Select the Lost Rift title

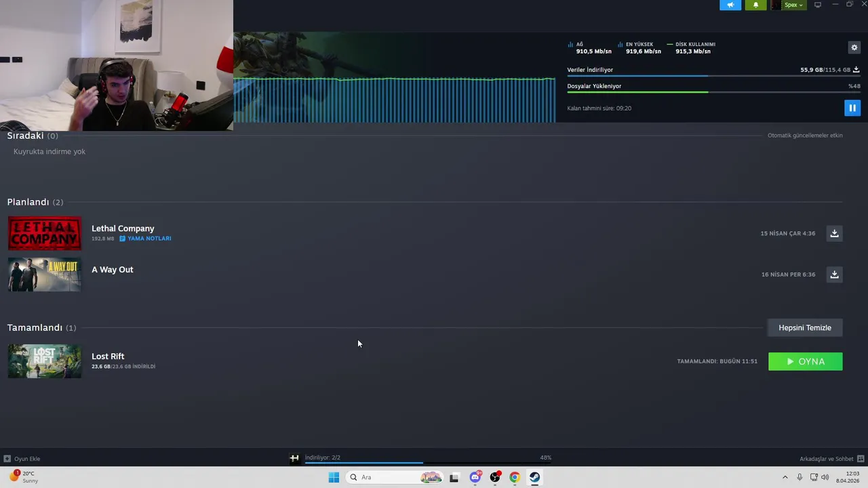tap(108, 357)
